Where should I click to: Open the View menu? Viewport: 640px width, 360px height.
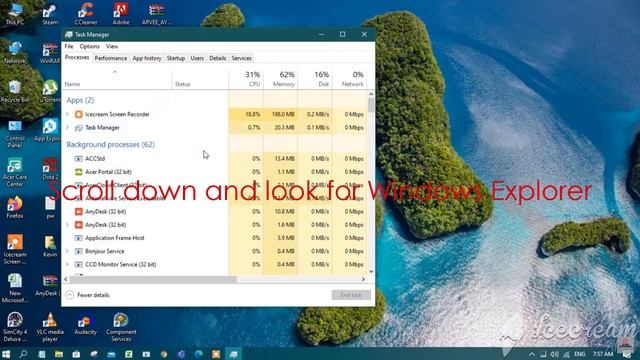click(112, 47)
